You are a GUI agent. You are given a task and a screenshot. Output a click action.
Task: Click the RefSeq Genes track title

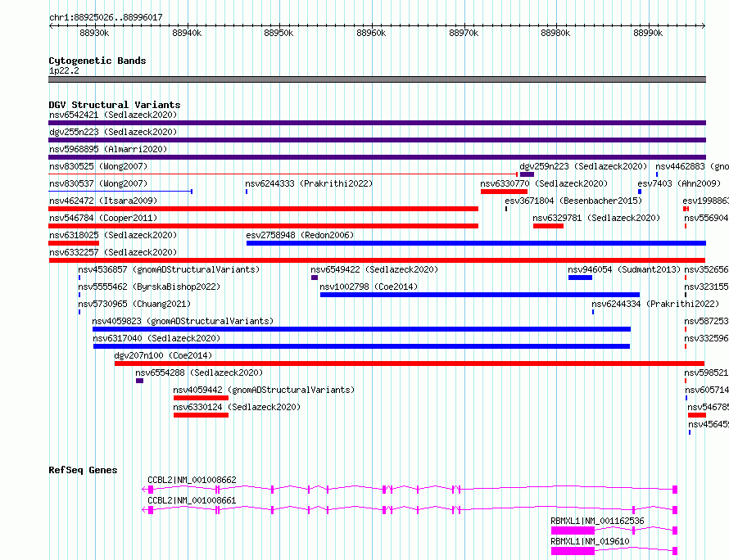tap(84, 470)
